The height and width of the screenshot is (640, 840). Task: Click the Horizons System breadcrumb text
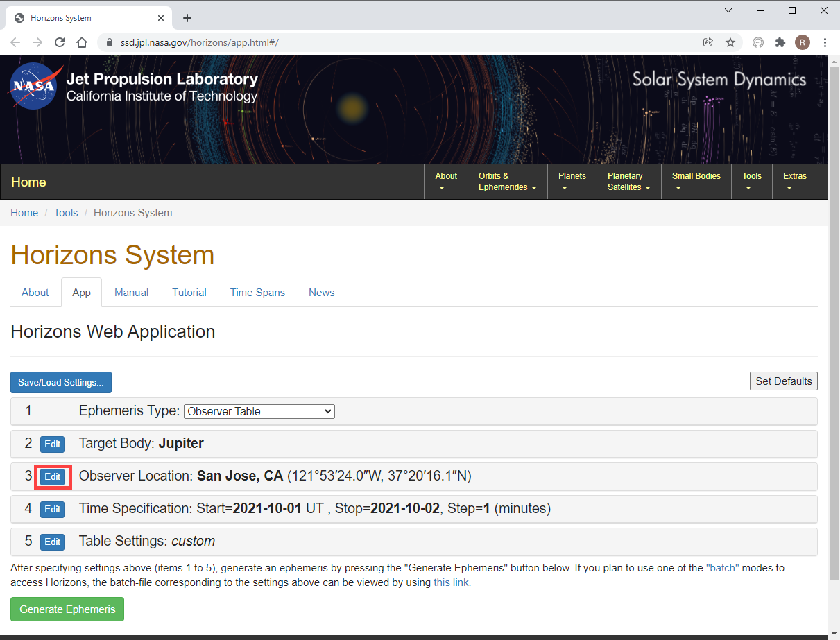click(x=133, y=213)
